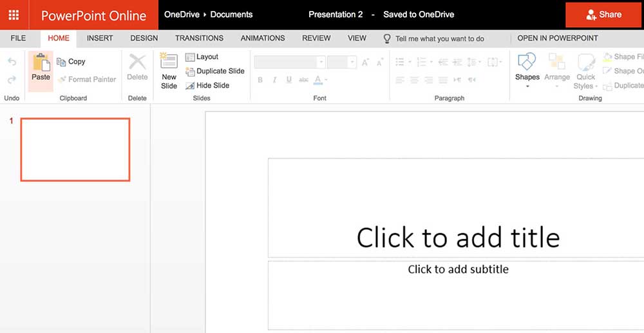Viewport: 644px width, 333px height.
Task: Toggle italic formatting button
Action: pyautogui.click(x=274, y=80)
